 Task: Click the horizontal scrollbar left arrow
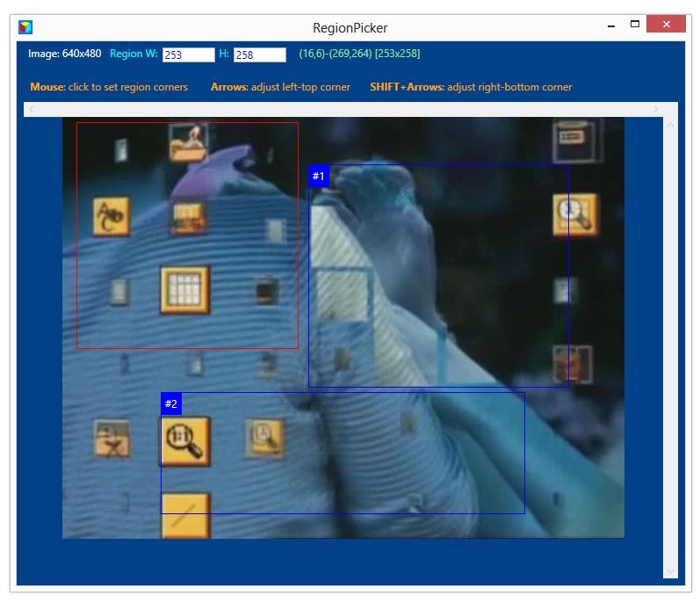coord(31,109)
